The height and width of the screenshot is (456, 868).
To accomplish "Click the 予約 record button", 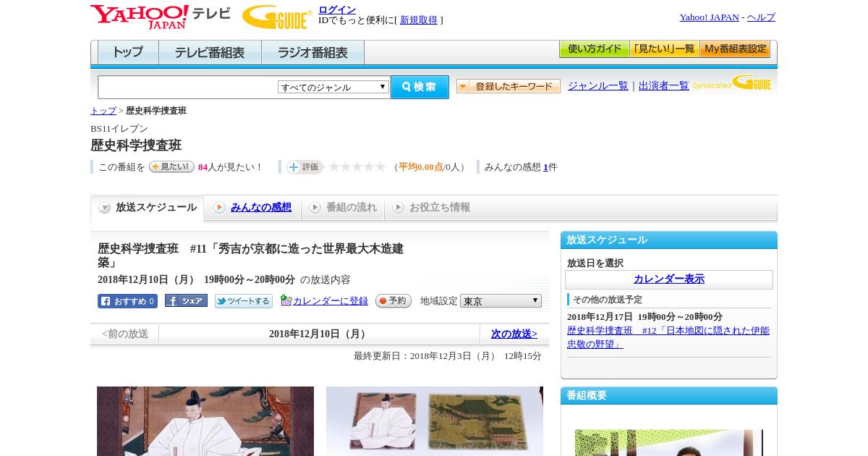I will pyautogui.click(x=393, y=301).
